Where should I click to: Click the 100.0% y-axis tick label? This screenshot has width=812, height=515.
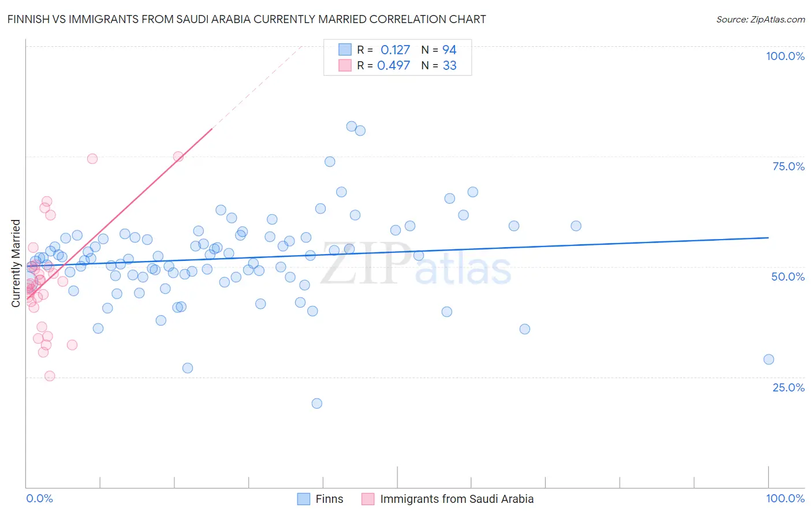785,56
